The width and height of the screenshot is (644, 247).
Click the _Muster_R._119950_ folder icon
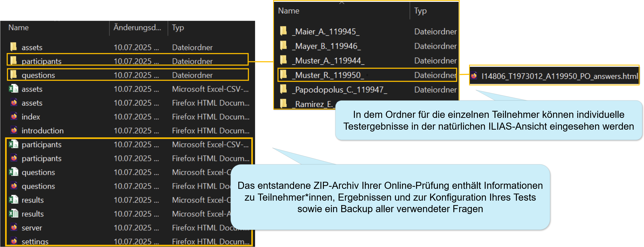[283, 75]
